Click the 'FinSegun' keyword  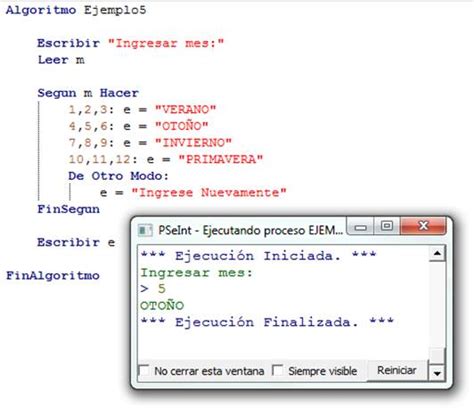point(68,209)
